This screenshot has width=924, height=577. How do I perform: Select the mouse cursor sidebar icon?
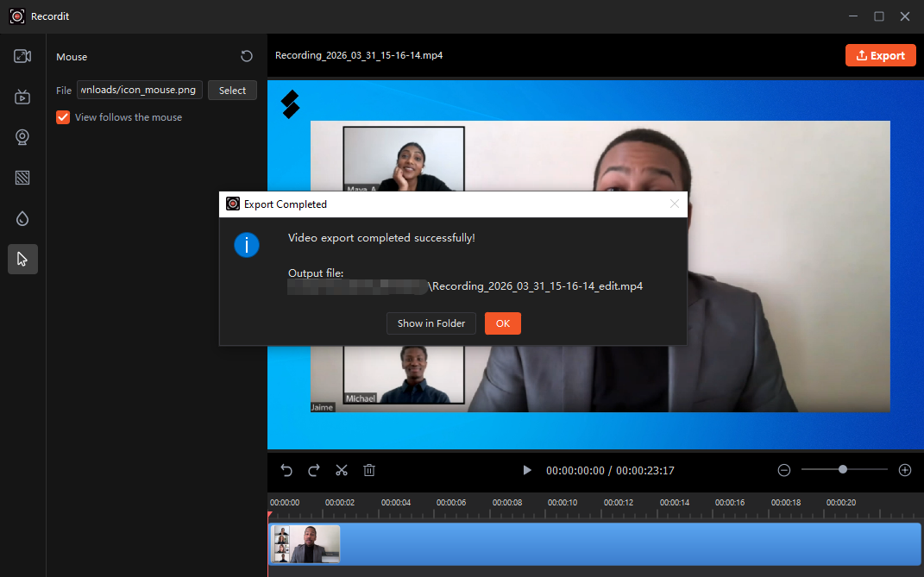[22, 259]
